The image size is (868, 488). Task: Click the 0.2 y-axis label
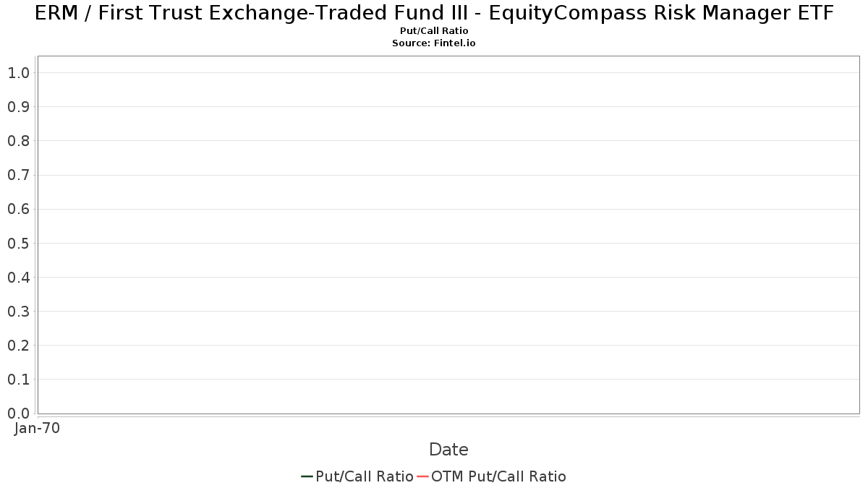coord(19,345)
